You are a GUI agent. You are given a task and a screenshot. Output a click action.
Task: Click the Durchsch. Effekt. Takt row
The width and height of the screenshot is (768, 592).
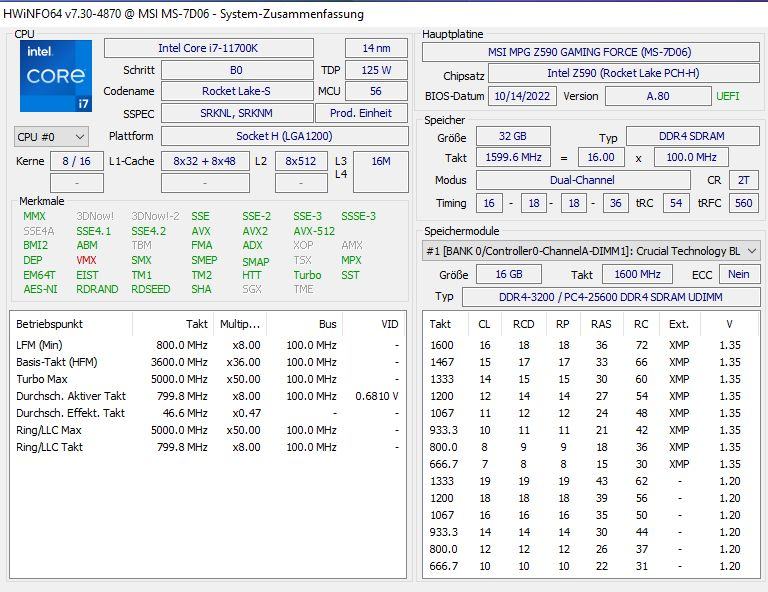[208, 413]
